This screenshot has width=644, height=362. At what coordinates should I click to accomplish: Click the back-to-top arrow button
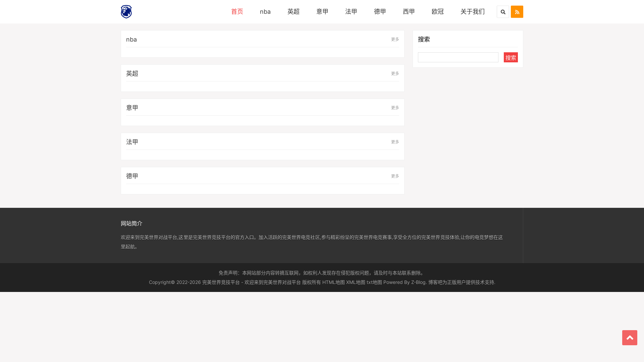point(630,338)
